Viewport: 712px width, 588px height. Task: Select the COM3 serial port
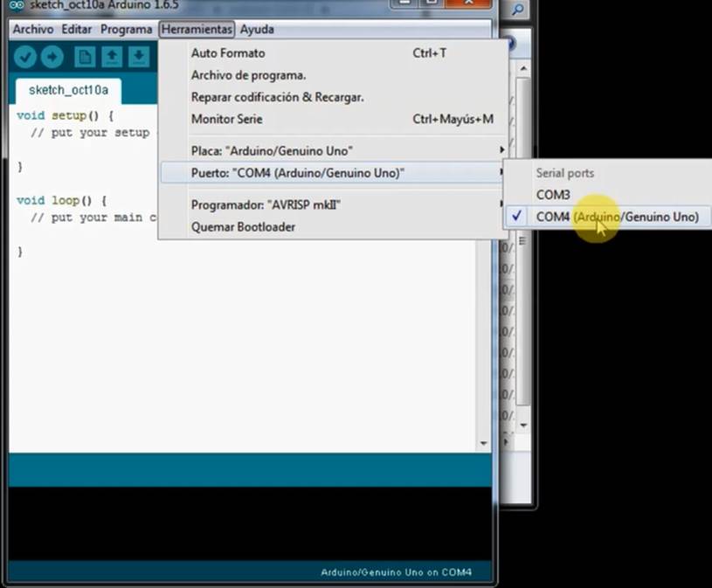608,195
